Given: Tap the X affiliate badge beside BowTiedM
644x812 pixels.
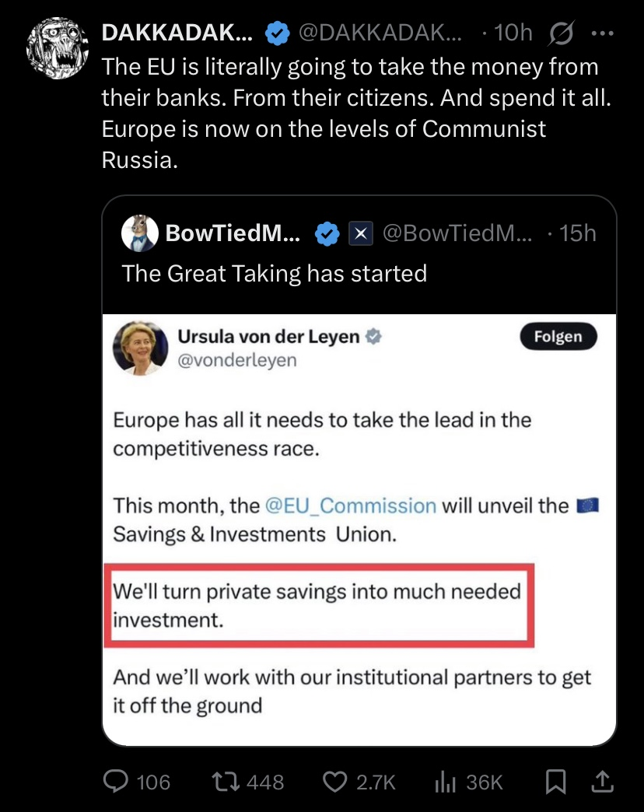Looking at the screenshot, I should tap(359, 233).
